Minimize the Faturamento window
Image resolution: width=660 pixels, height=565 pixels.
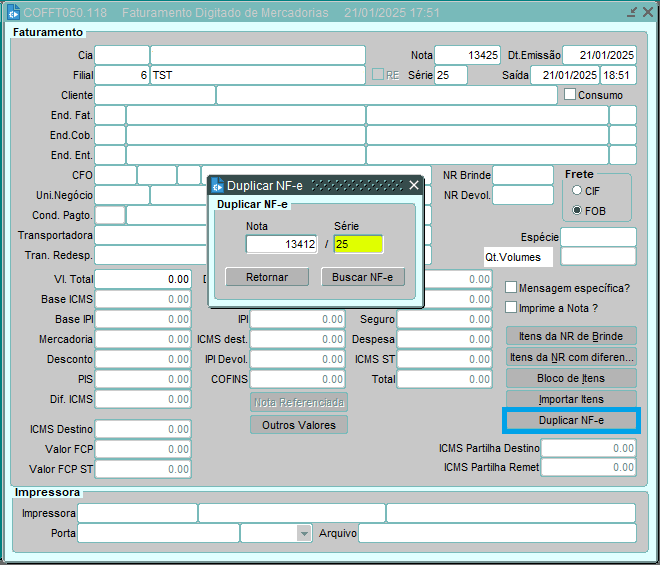pos(632,12)
